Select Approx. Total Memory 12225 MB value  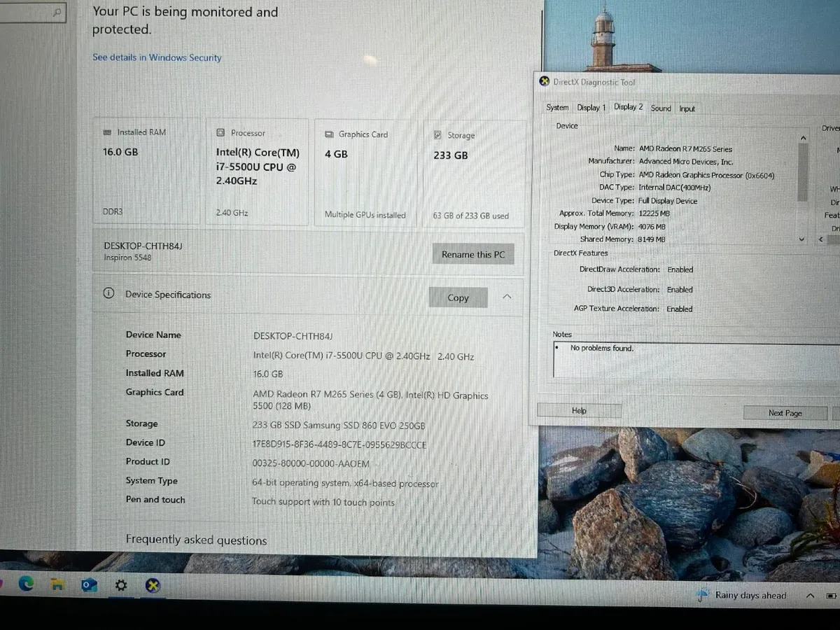654,213
